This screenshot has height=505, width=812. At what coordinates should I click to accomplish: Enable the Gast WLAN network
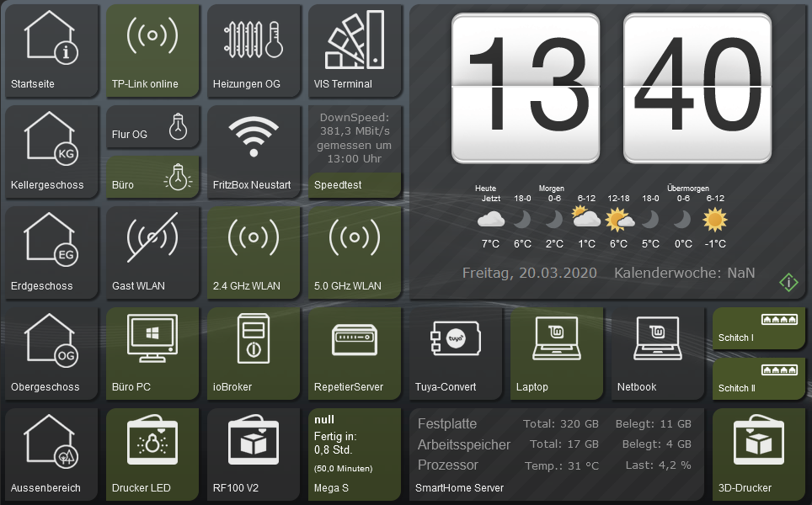point(152,238)
